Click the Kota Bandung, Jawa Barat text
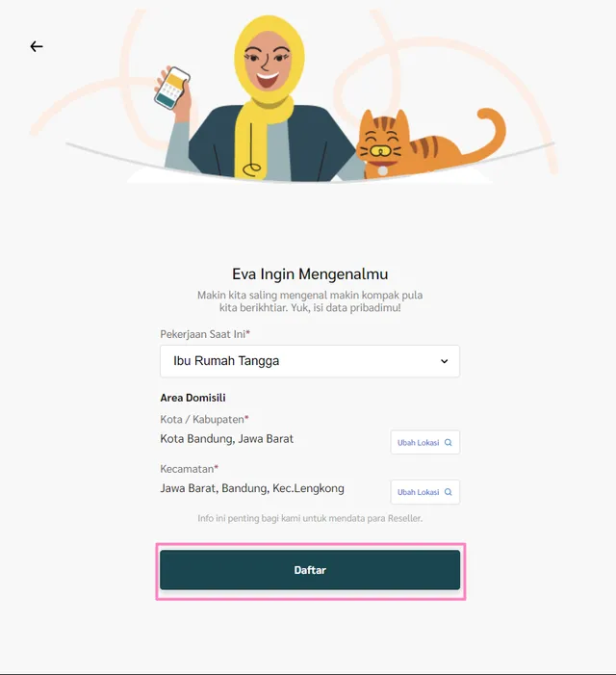This screenshot has width=616, height=675. (x=227, y=439)
